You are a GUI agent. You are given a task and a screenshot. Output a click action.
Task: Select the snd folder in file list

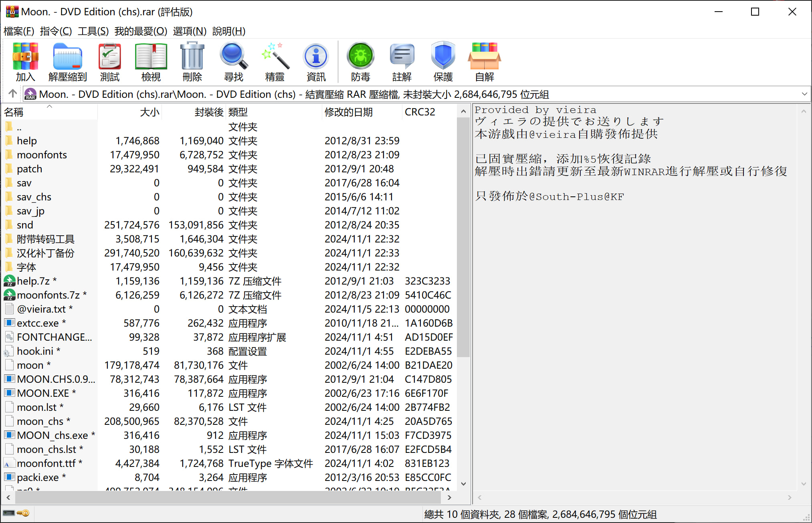(x=25, y=225)
